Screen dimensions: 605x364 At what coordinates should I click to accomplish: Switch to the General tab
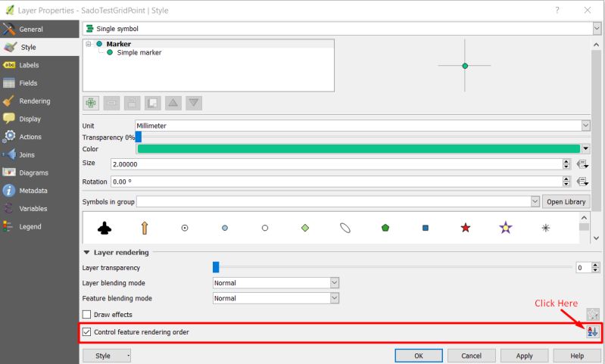[x=39, y=29]
